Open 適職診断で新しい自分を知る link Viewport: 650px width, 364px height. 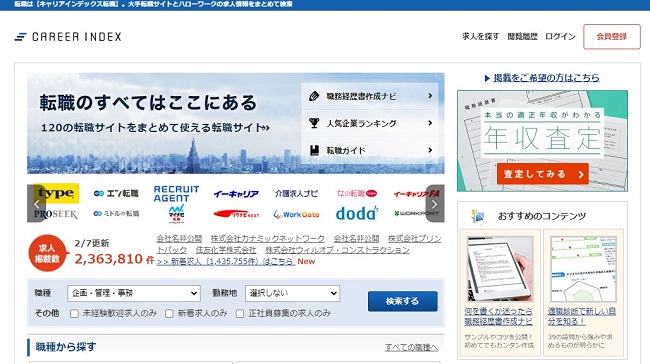click(x=581, y=316)
